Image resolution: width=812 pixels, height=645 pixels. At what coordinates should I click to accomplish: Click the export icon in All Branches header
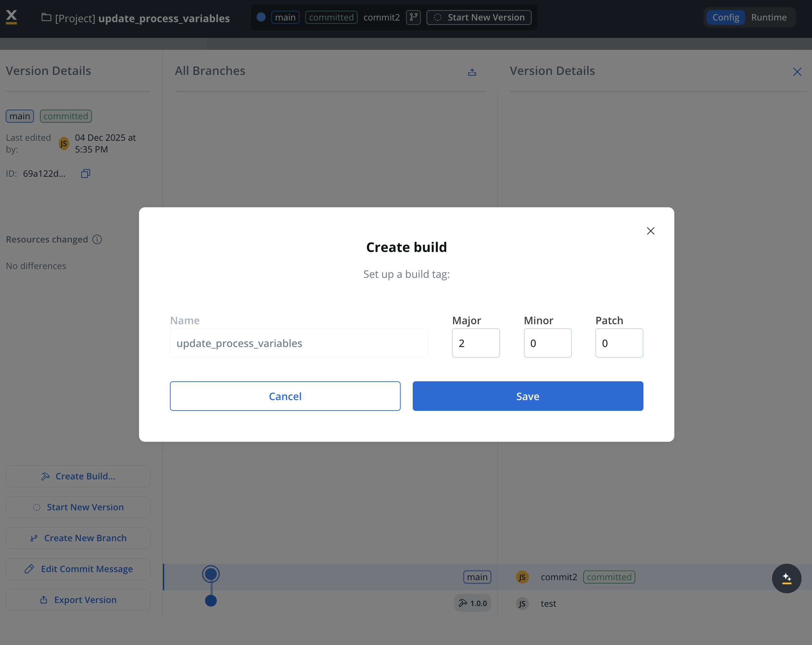click(472, 72)
